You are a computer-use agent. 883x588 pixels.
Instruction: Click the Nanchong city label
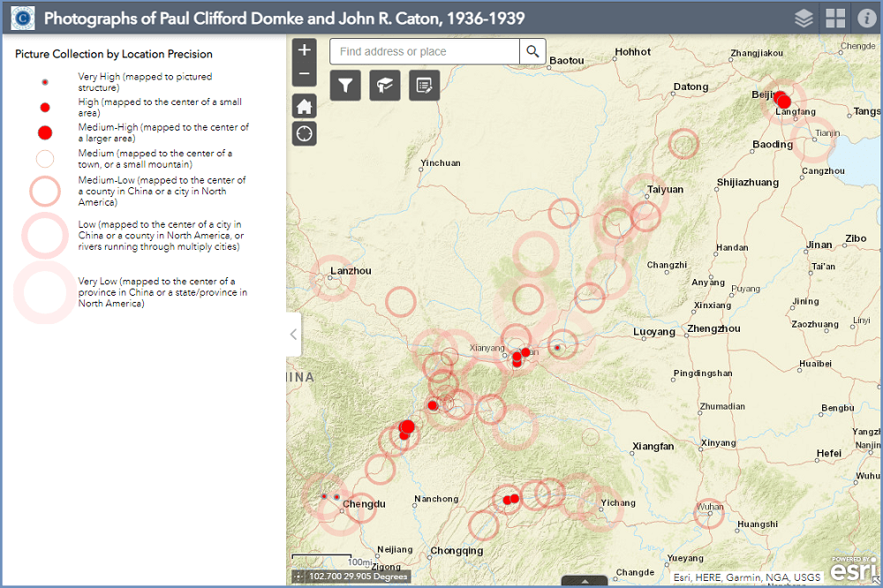(436, 499)
